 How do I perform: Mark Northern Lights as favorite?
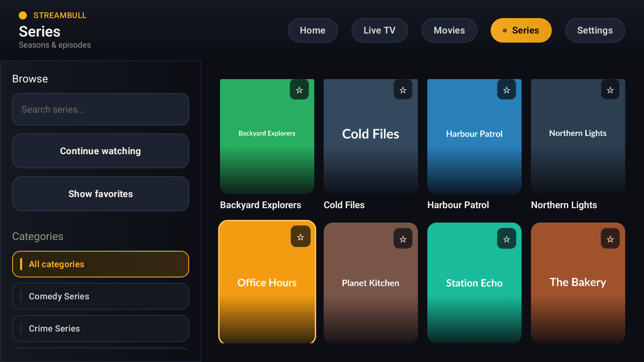(610, 90)
